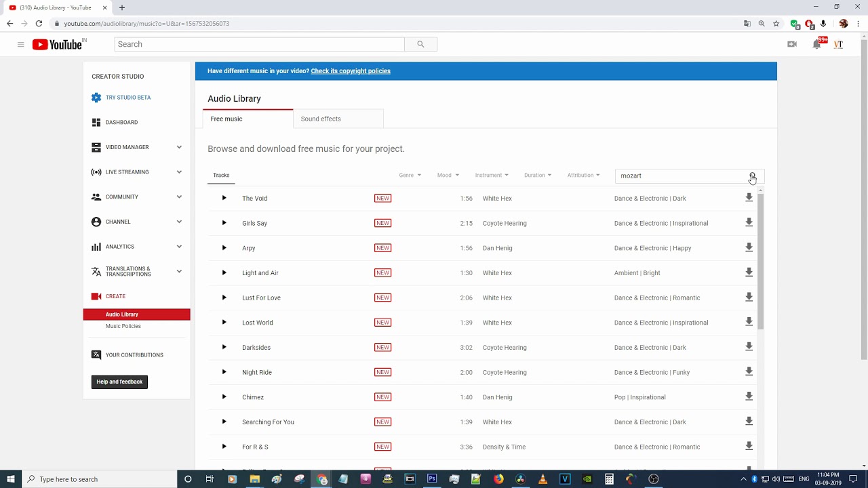
Task: Reload the page in Chrome
Action: point(39,24)
